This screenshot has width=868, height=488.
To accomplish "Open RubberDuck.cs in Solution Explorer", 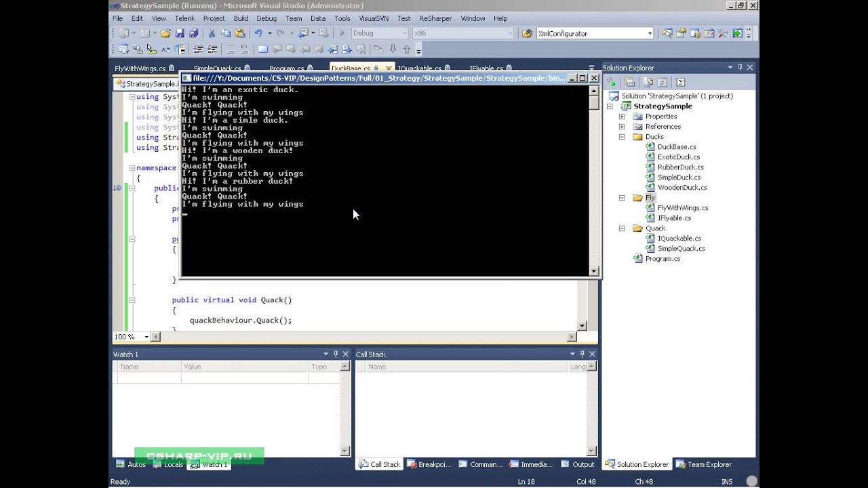I will (x=680, y=167).
